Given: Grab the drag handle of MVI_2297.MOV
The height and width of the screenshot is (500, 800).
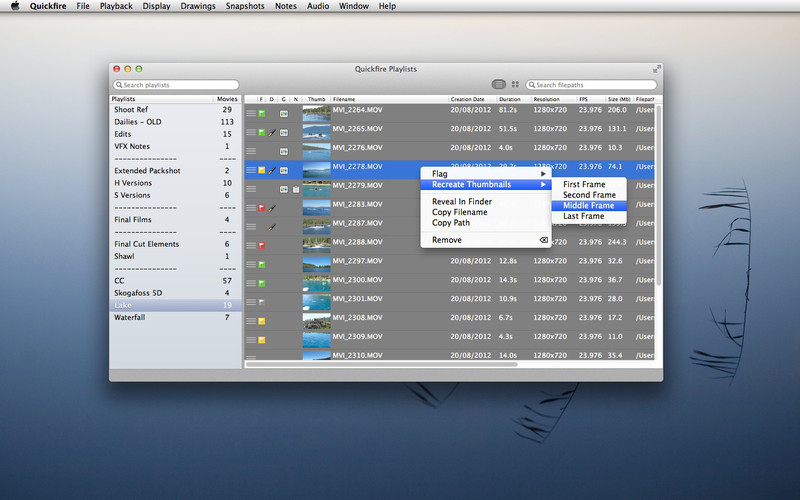Looking at the screenshot, I should point(251,264).
